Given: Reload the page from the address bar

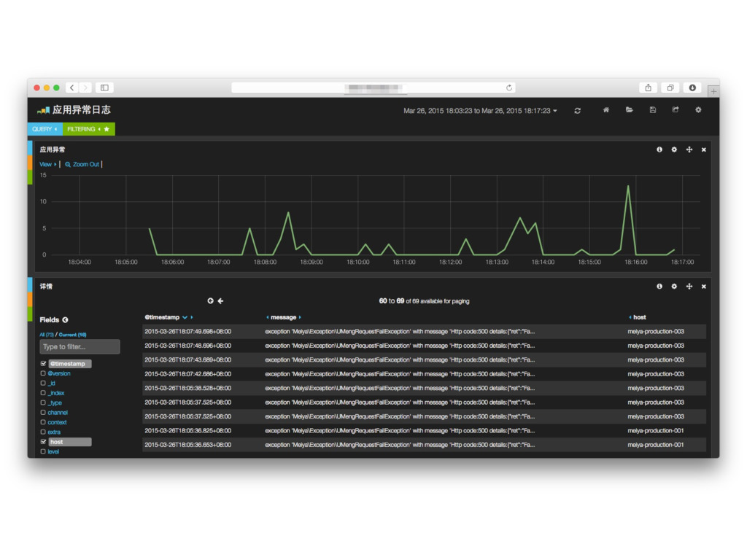Looking at the screenshot, I should (x=508, y=87).
